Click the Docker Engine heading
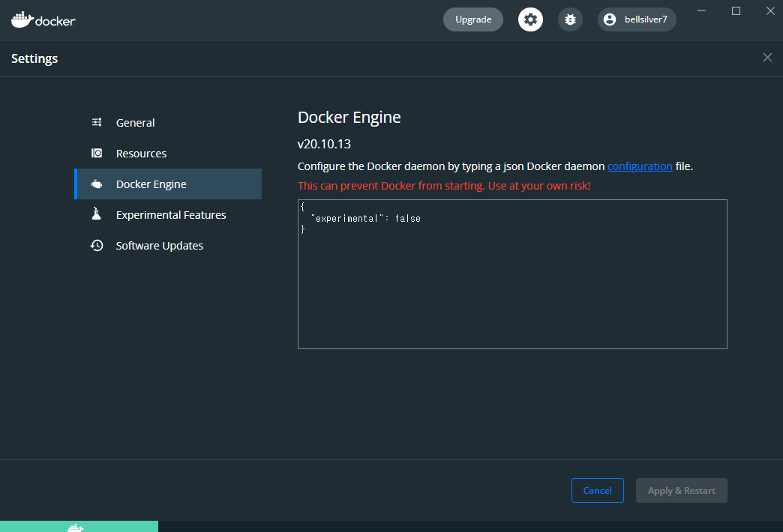The height and width of the screenshot is (532, 783). tap(349, 118)
